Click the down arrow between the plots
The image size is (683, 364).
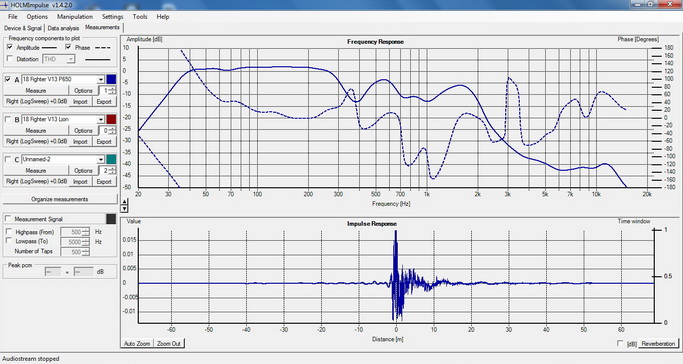click(125, 209)
